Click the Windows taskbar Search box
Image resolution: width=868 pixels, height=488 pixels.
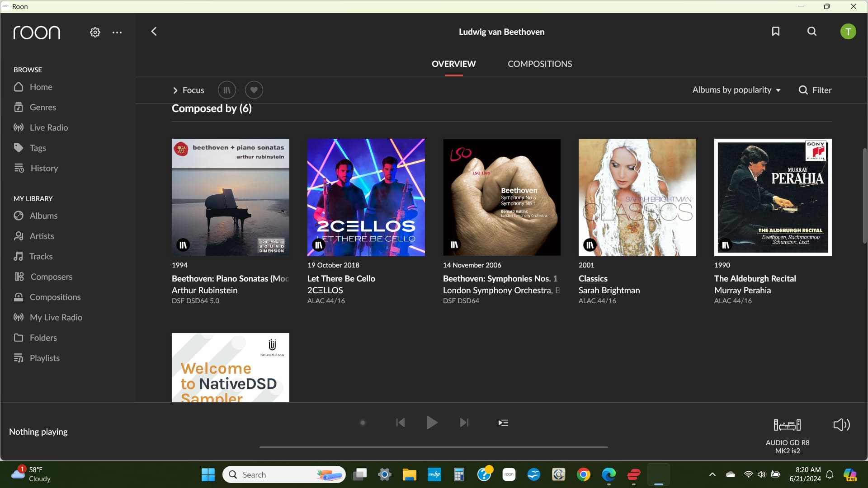pyautogui.click(x=284, y=474)
